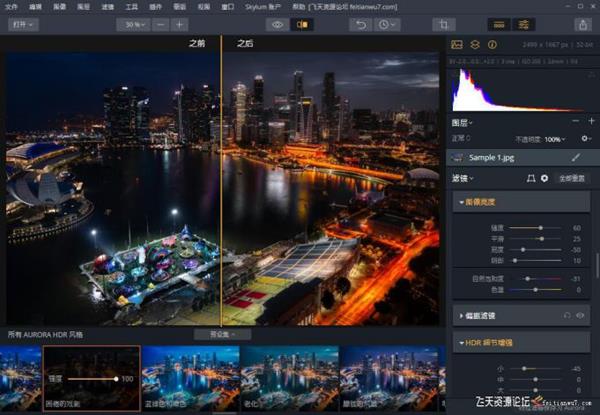Toggle visibility eye of 偏振滤镜 filter
600x415 pixels.
coord(580,315)
